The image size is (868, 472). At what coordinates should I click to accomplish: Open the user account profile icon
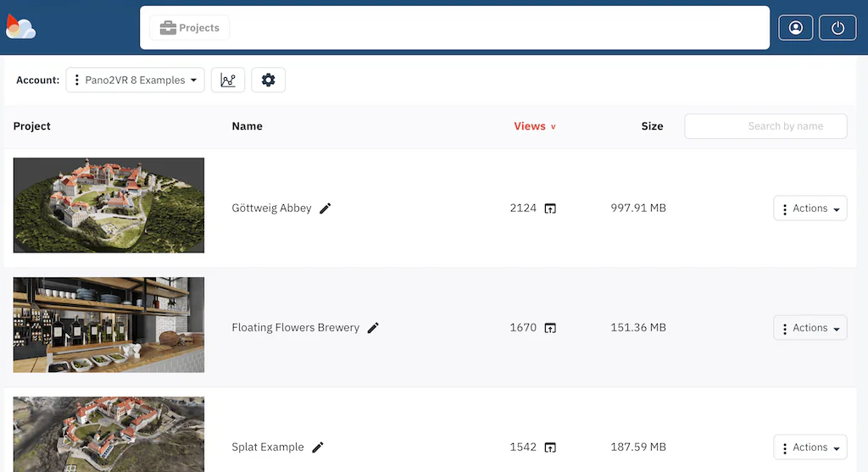[795, 28]
